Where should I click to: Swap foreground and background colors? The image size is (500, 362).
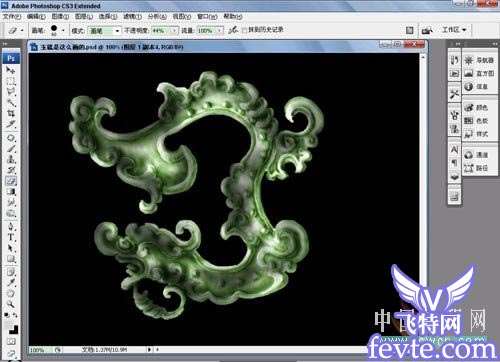click(x=15, y=315)
